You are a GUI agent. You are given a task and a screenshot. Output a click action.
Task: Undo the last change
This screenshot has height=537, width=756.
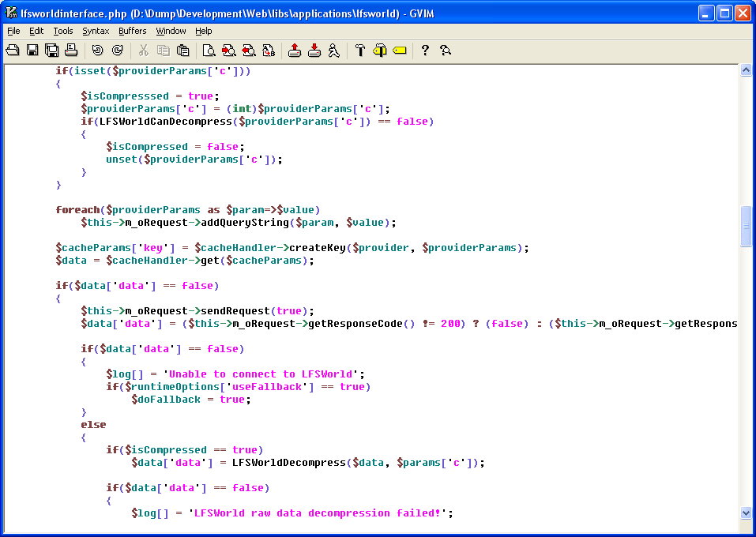[97, 50]
